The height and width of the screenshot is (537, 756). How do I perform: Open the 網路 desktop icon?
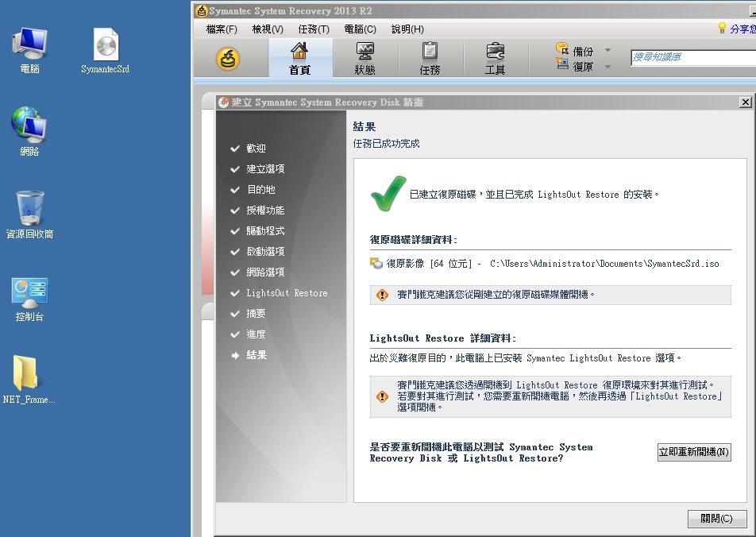(29, 131)
